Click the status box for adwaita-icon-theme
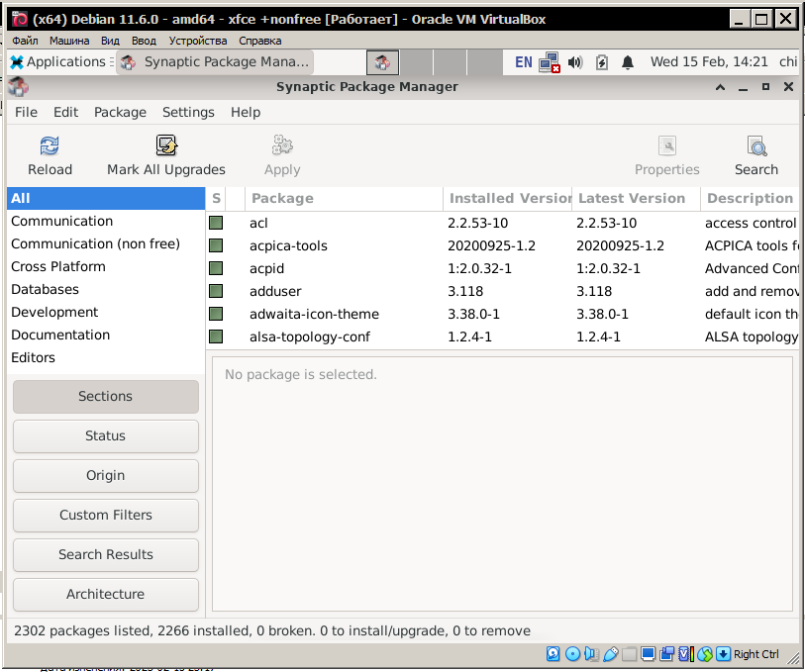The width and height of the screenshot is (805, 672). (216, 314)
